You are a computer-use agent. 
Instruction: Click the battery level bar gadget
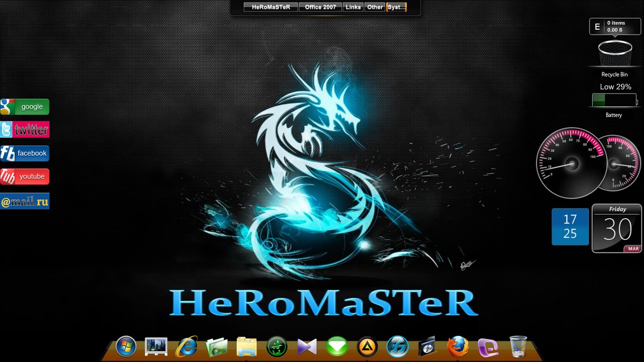pyautogui.click(x=614, y=100)
